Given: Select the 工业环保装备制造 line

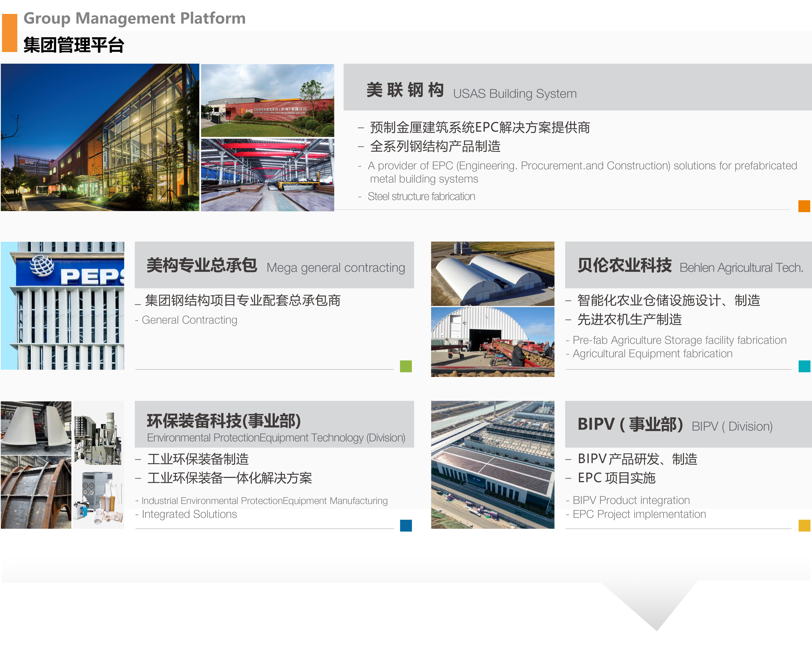Looking at the screenshot, I should (x=198, y=459).
